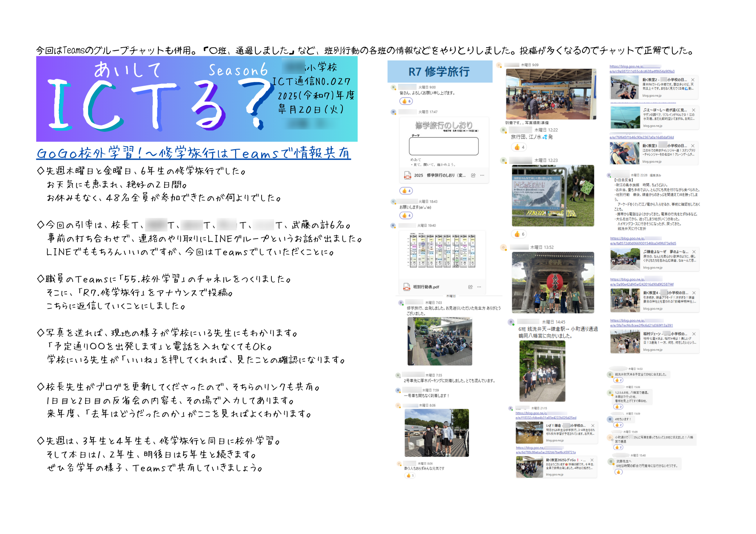Click message 2号車先に厚木パーキングに到着しました
Screen dimensions: 756x534
[x=449, y=381]
